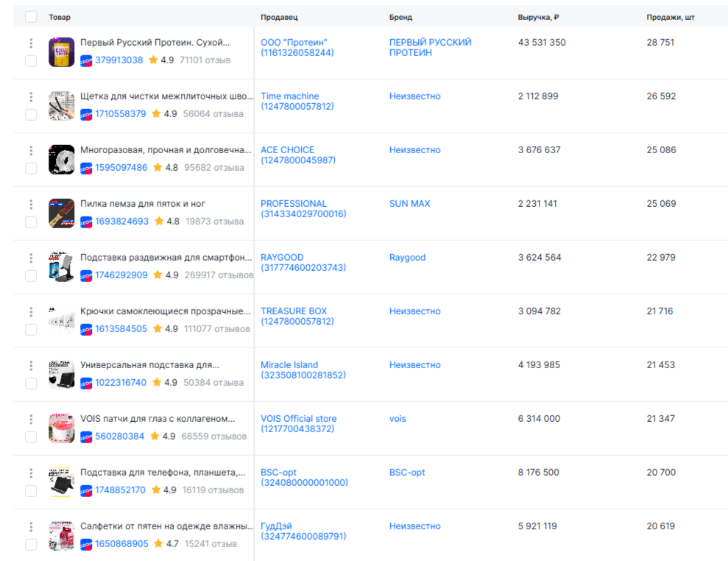
Task: Click Ozon icon next to 1022316740
Action: [86, 383]
